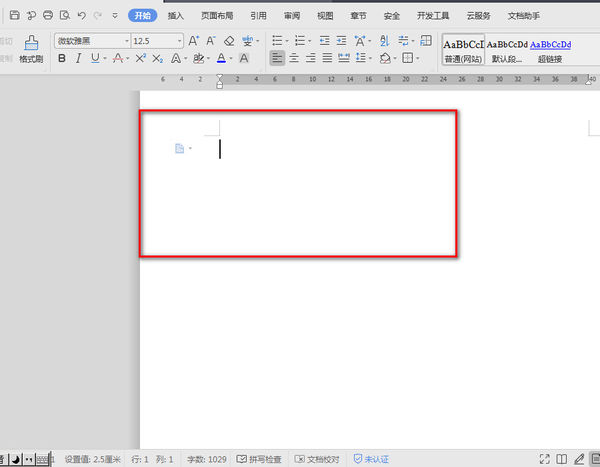Viewport: 600px width, 467px height.
Task: Open the borders dropdown arrow
Action: pos(418,59)
